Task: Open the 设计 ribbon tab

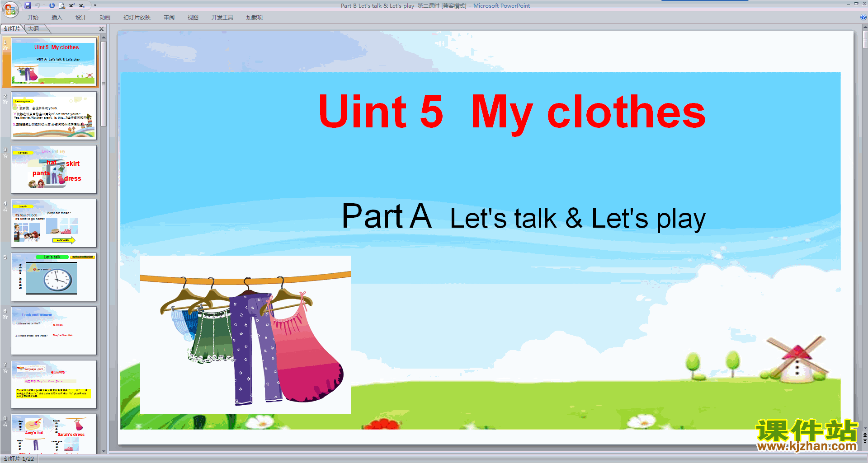Action: [81, 17]
